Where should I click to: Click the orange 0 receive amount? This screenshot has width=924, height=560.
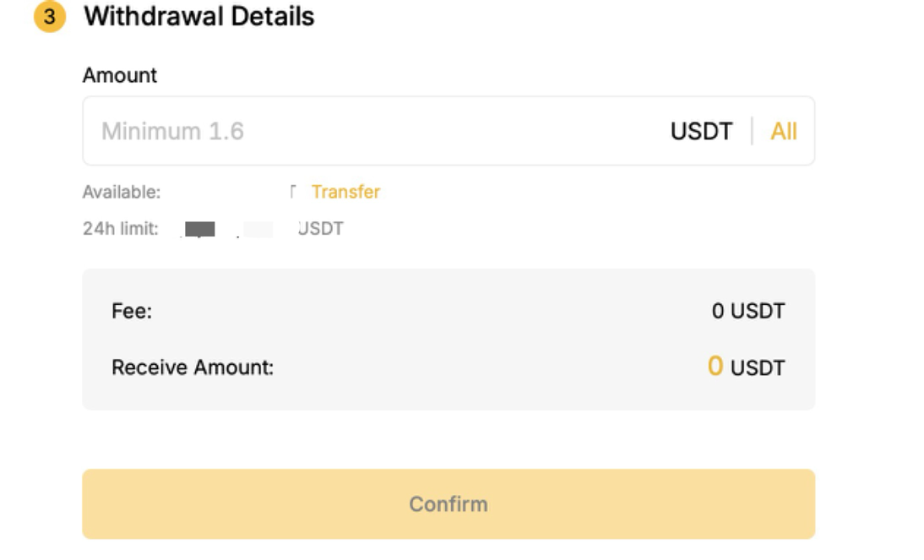tap(715, 367)
